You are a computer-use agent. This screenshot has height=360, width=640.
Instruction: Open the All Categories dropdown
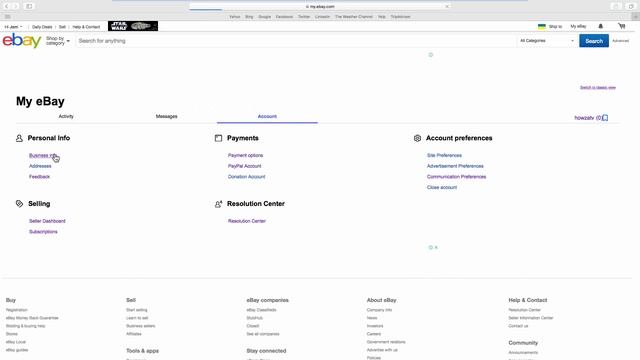click(547, 41)
